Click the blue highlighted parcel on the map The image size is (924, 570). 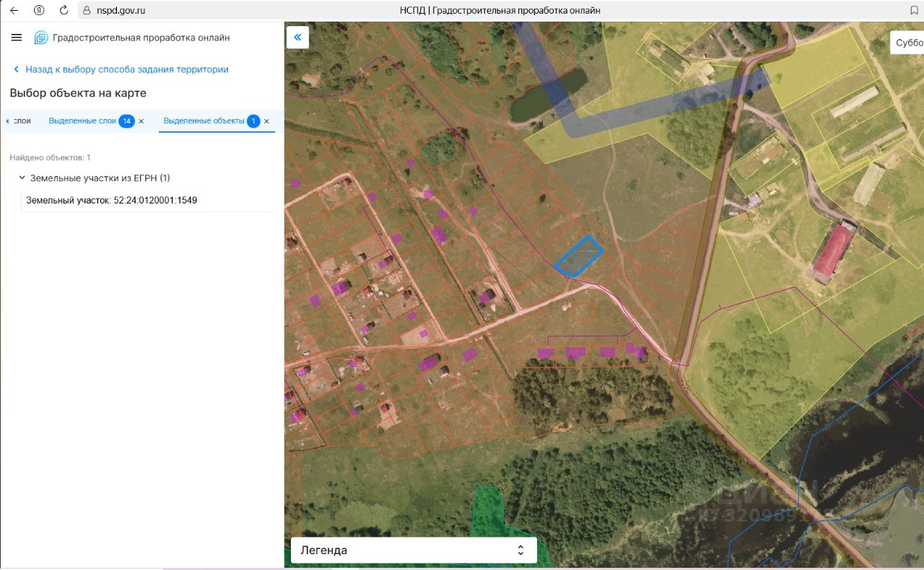(x=578, y=256)
